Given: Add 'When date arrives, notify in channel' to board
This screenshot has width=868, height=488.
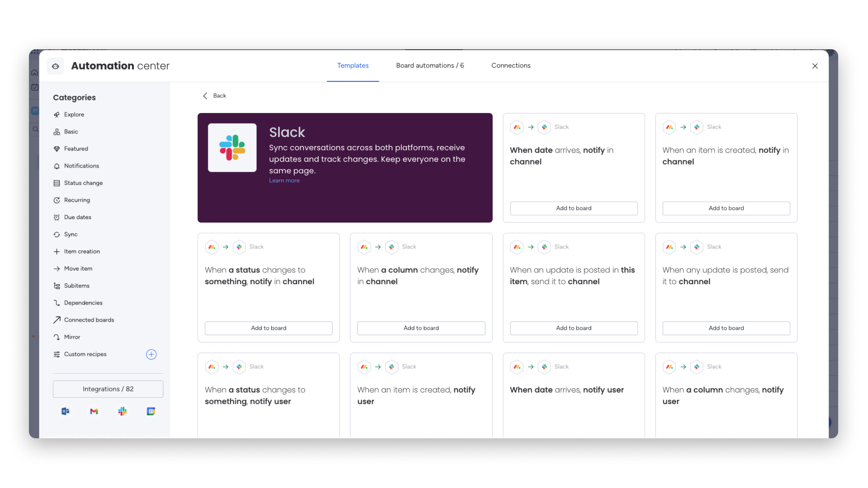Looking at the screenshot, I should 574,208.
